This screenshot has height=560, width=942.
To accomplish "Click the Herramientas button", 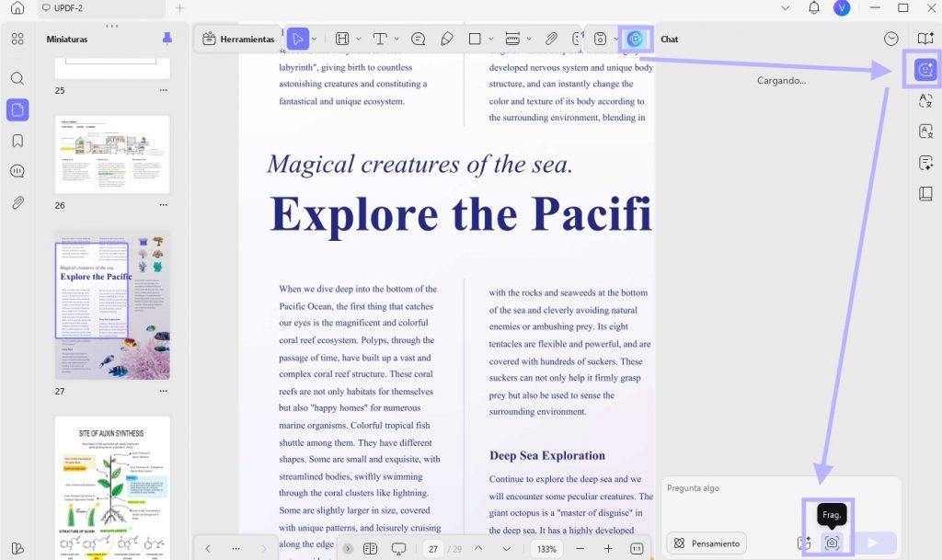I will pyautogui.click(x=238, y=39).
